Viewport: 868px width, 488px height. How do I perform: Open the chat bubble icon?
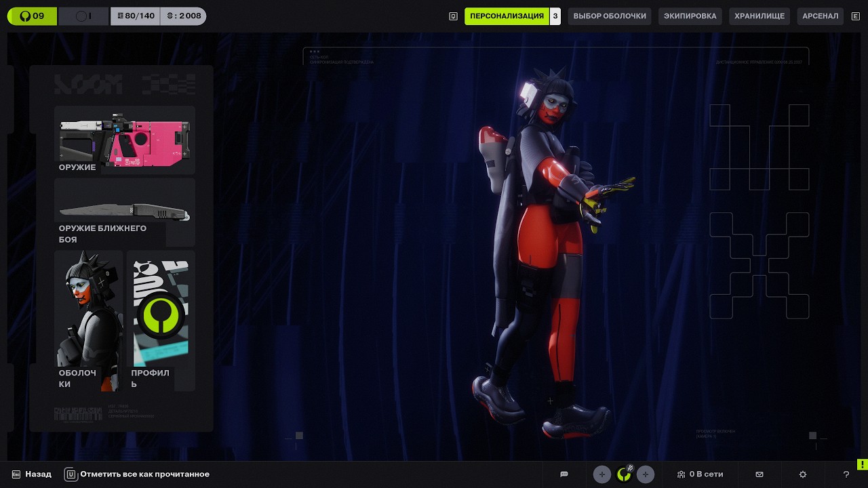point(564,474)
